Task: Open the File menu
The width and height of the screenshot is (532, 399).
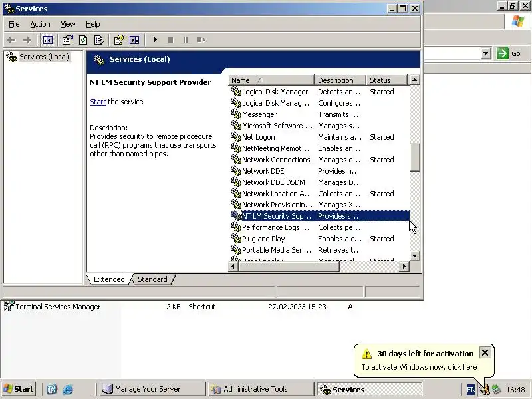Action: point(14,24)
